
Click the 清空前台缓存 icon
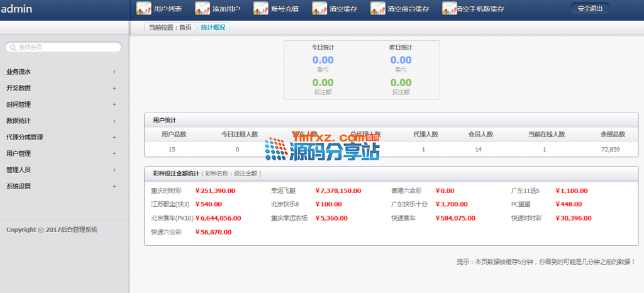tap(378, 8)
